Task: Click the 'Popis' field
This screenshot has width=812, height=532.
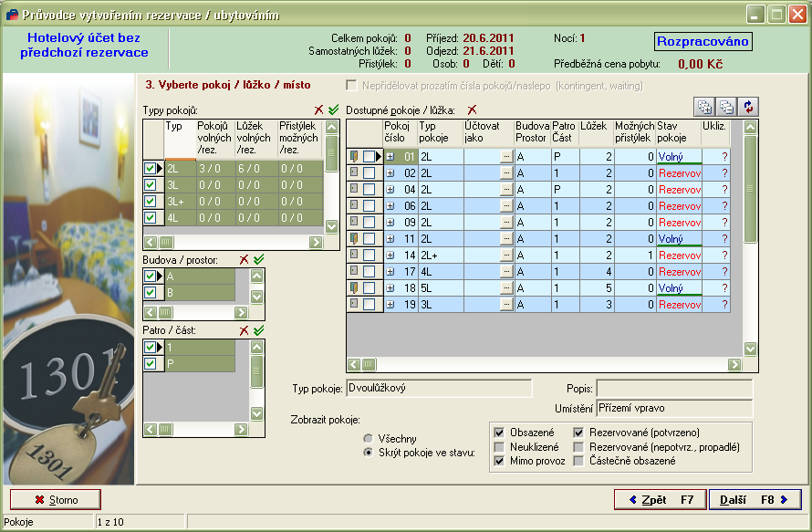Action: point(674,389)
